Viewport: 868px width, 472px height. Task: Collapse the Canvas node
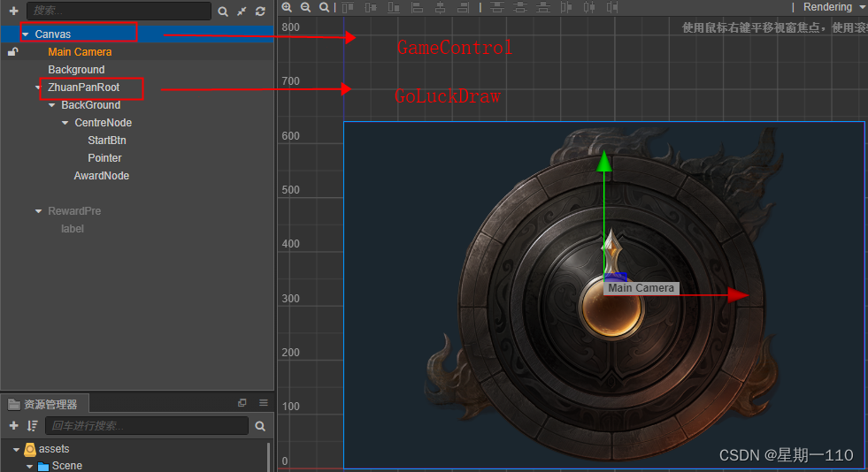[x=26, y=34]
